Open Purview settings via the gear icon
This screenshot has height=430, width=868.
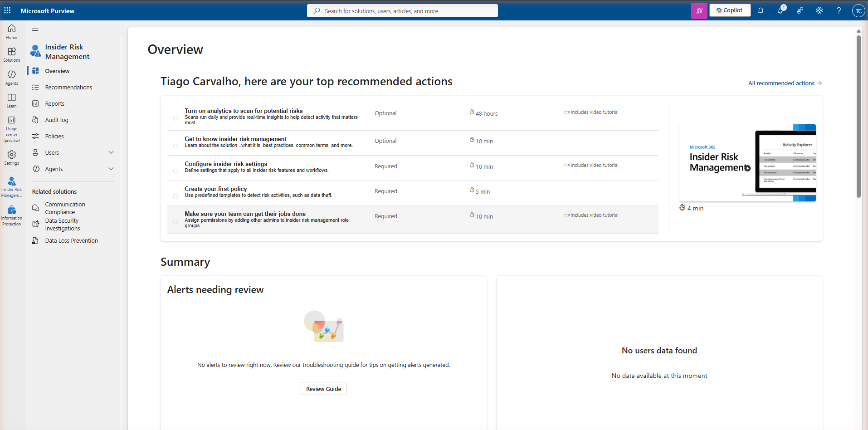(x=819, y=10)
